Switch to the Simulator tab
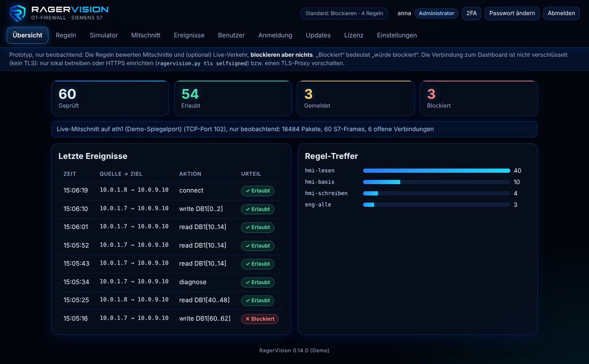 pyautogui.click(x=104, y=35)
